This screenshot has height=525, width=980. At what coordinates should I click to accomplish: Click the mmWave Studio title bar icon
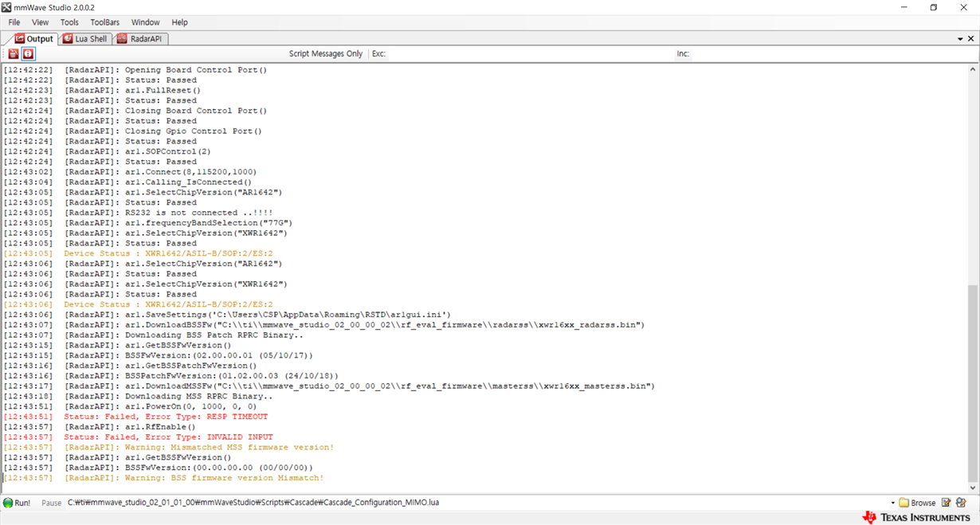click(x=7, y=7)
